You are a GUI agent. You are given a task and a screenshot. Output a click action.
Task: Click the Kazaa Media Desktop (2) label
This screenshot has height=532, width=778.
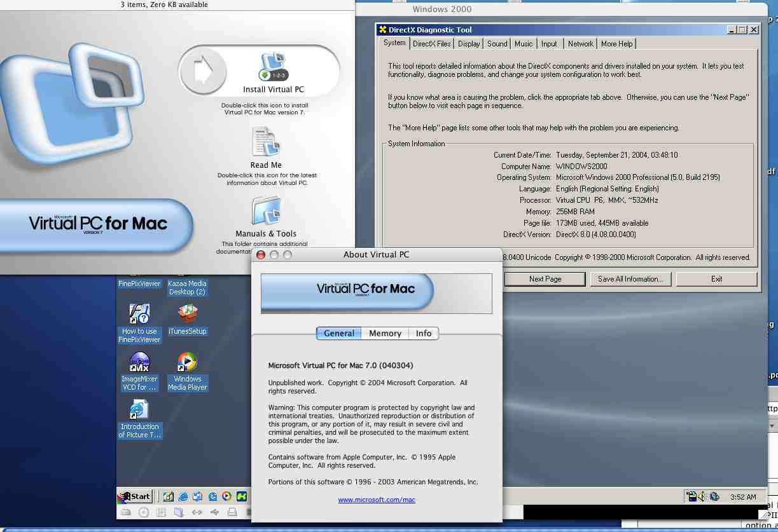(187, 288)
